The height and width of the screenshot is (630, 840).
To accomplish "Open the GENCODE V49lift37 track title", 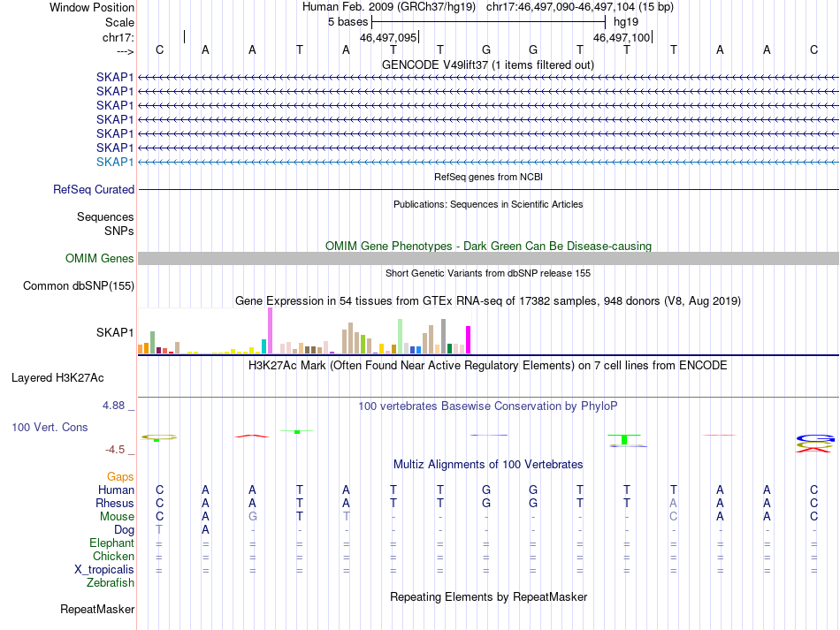I will coord(488,65).
